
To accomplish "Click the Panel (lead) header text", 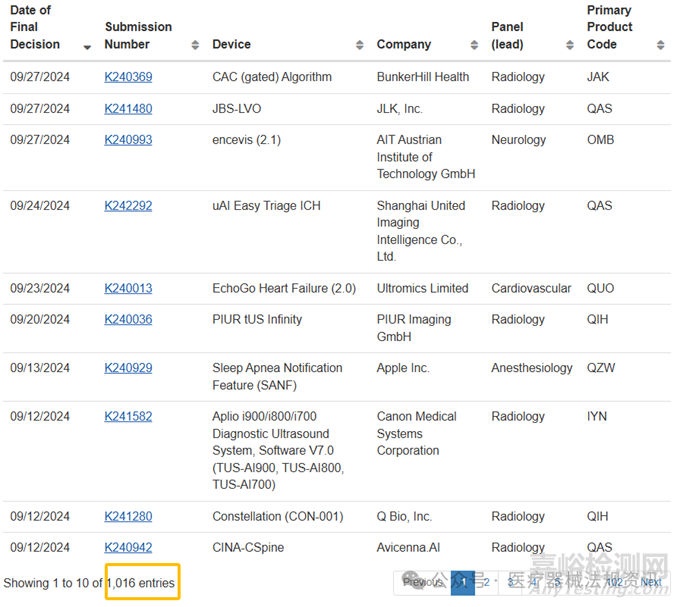I will coord(507,36).
